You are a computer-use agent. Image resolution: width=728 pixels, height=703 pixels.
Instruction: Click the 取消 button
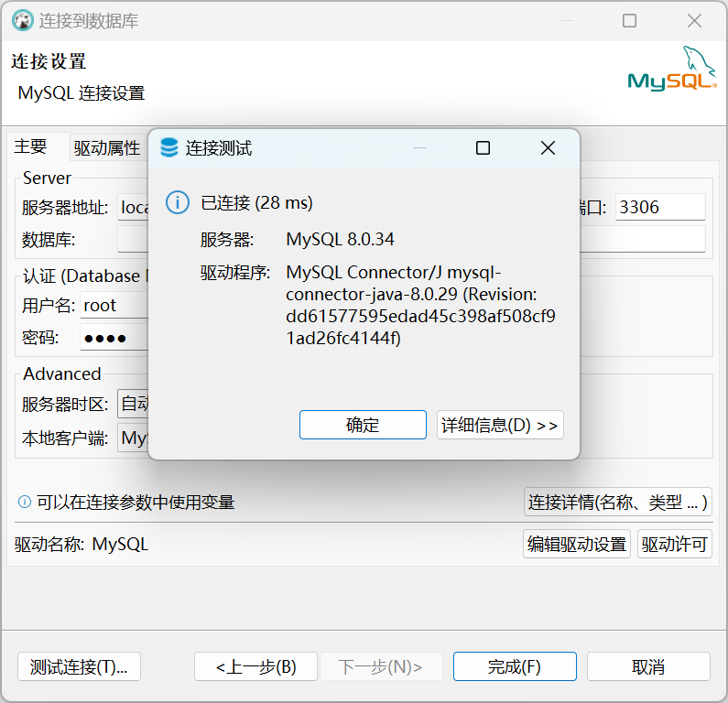(x=648, y=666)
